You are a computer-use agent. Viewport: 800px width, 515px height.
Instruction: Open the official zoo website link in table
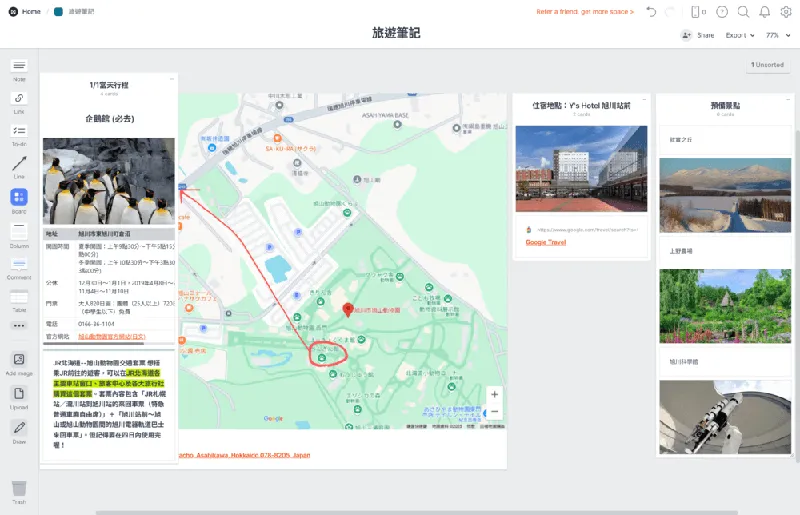tap(112, 336)
